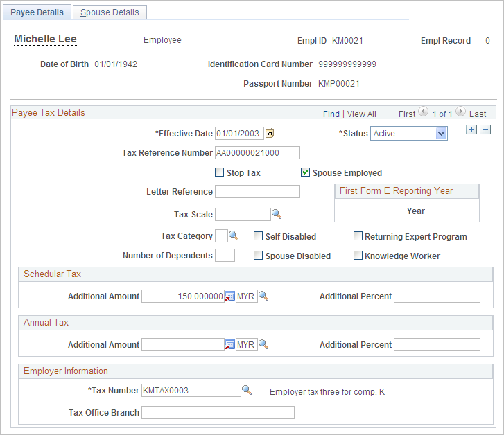
Task: Click Identification Card Number value 999999999999
Action: click(x=347, y=64)
